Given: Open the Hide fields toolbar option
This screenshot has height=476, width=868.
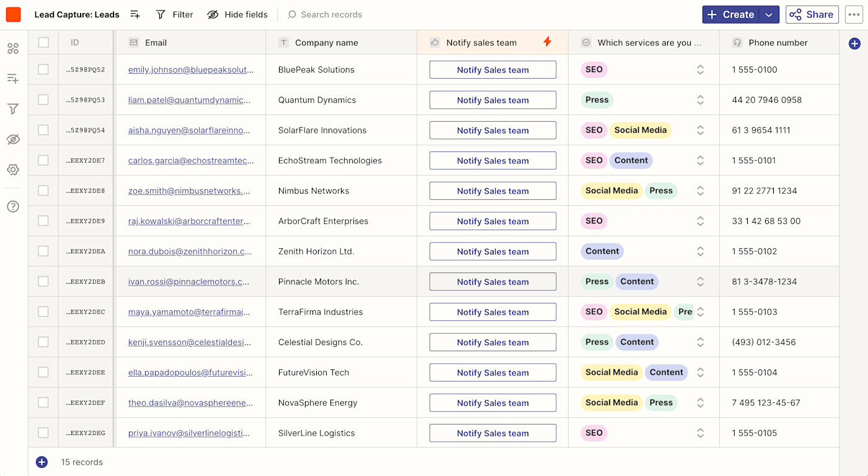Looking at the screenshot, I should (x=237, y=14).
